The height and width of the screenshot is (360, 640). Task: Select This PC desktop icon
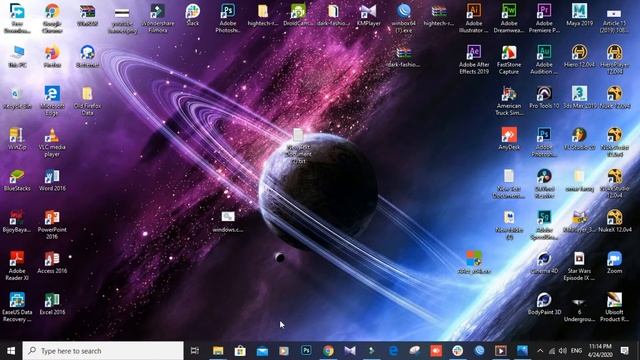17,56
